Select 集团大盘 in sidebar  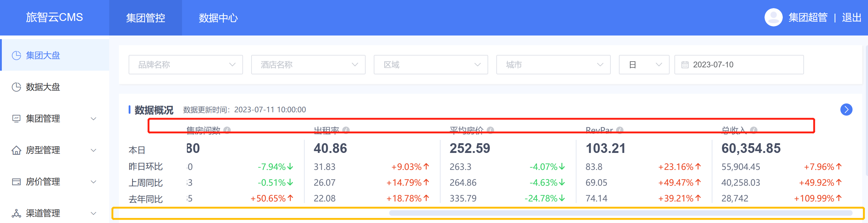coord(55,55)
